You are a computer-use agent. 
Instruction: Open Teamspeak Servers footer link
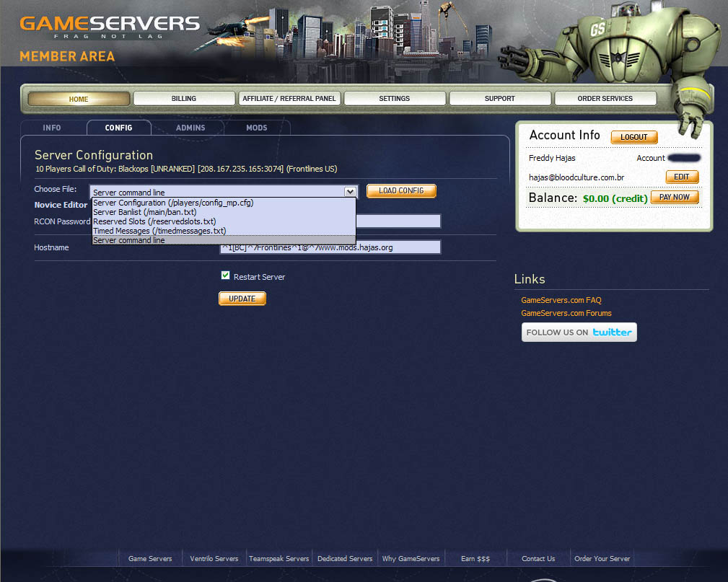pyautogui.click(x=279, y=558)
